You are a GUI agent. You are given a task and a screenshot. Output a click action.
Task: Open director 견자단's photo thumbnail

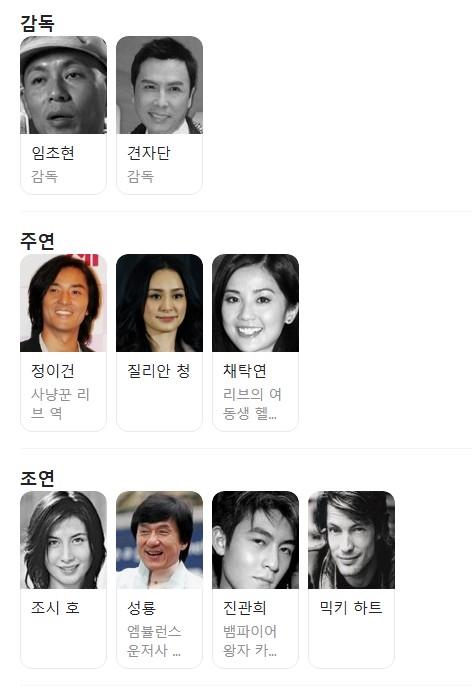click(x=159, y=85)
